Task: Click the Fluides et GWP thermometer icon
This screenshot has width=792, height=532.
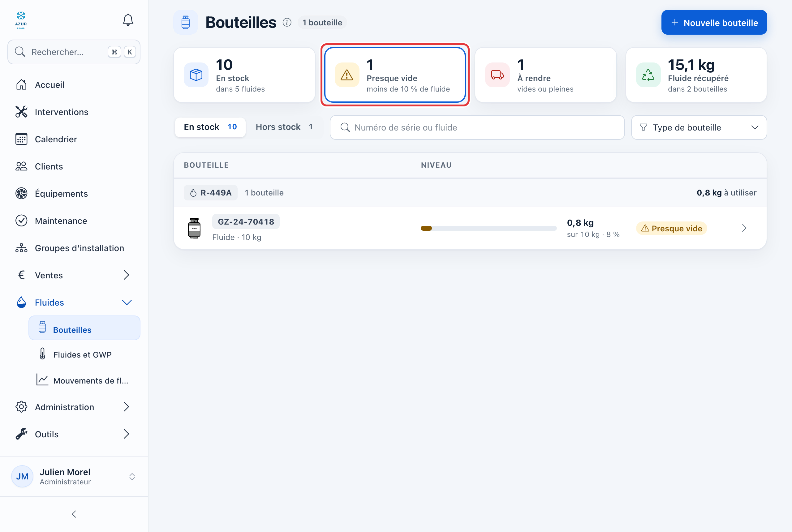Action: (x=42, y=354)
